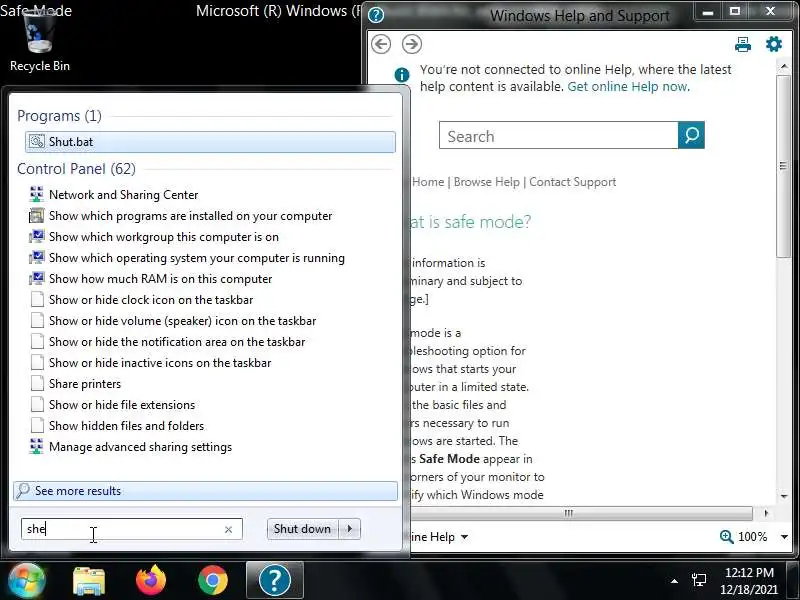This screenshot has width=800, height=600.
Task: Click scroll up arrow in Help window
Action: 784,67
